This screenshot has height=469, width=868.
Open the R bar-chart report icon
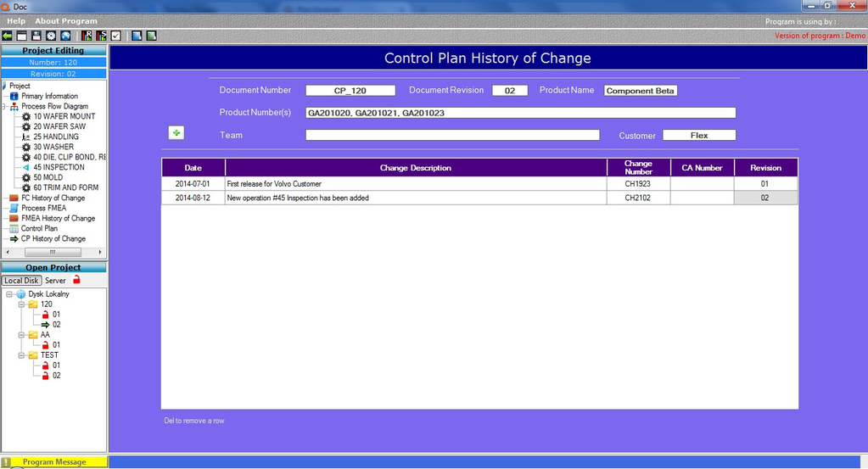click(87, 36)
